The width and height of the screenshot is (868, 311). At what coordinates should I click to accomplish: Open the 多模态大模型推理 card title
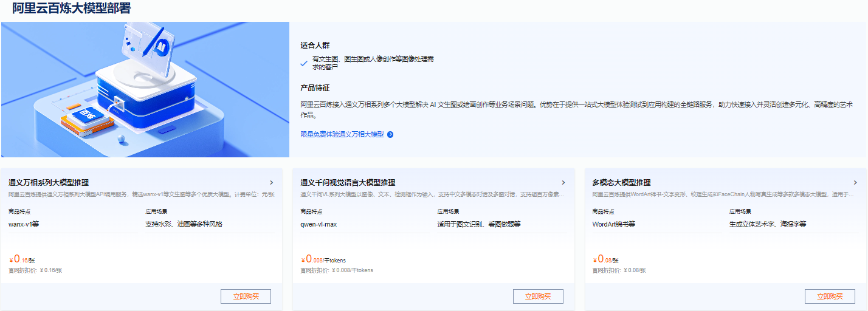pyautogui.click(x=621, y=182)
